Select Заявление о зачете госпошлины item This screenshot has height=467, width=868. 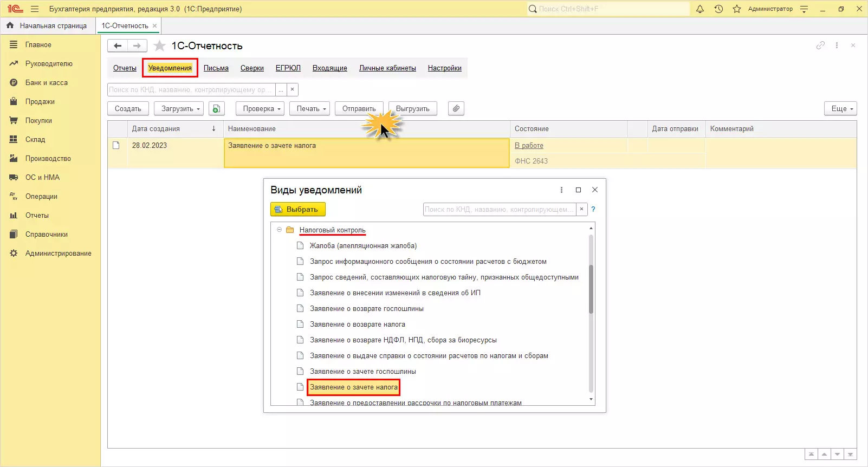point(363,372)
